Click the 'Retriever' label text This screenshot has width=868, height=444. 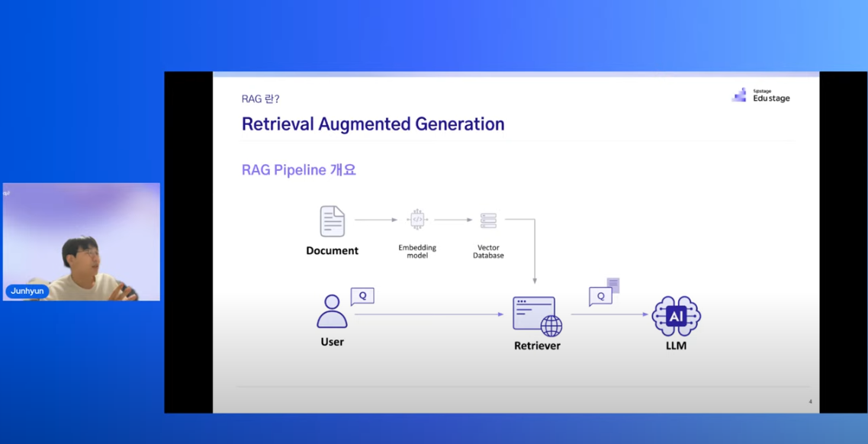[x=537, y=346]
